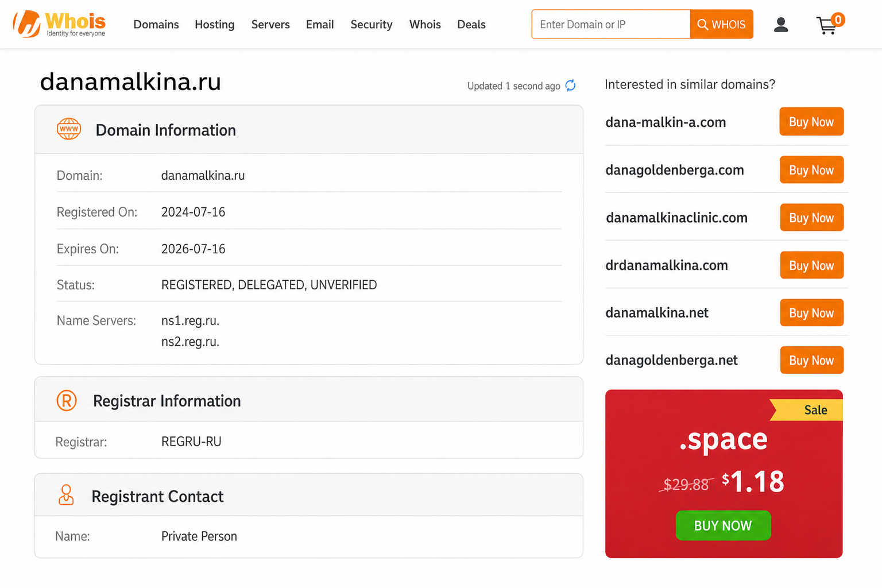Screen dimensions: 882x588
Task: Buy dana-malkin-a.com now
Action: coord(811,122)
